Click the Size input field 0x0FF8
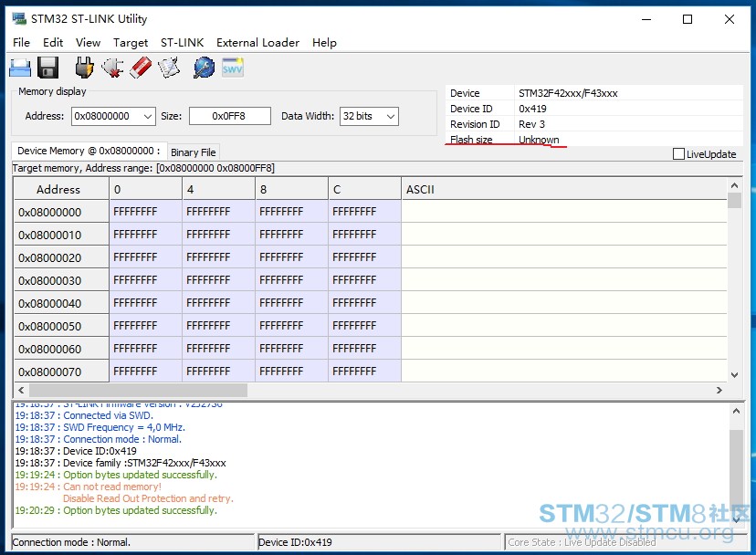This screenshot has width=756, height=555. click(229, 116)
